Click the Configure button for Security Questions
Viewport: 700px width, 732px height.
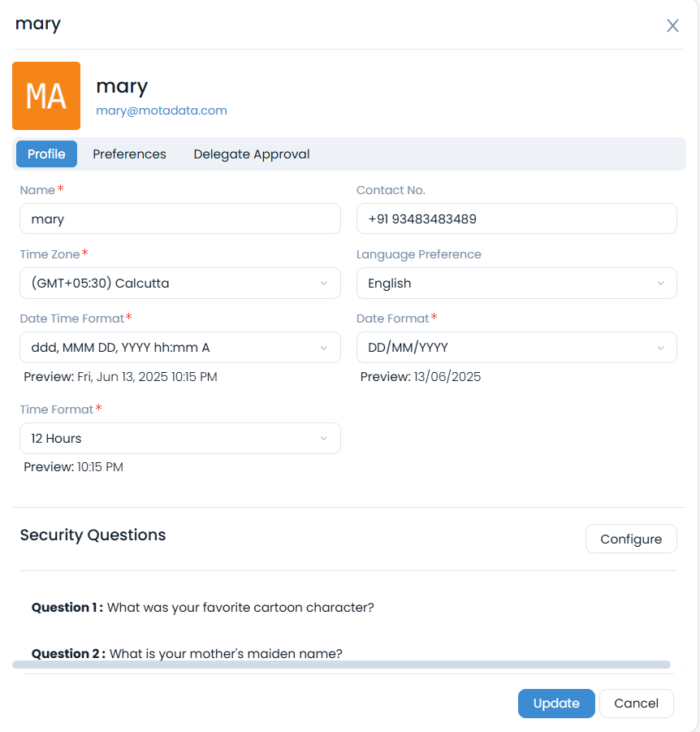[x=631, y=538]
